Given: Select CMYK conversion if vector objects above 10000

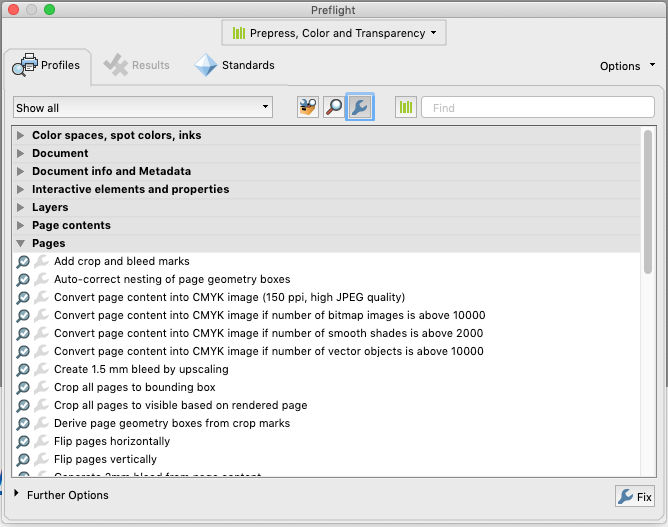Looking at the screenshot, I should pos(269,351).
